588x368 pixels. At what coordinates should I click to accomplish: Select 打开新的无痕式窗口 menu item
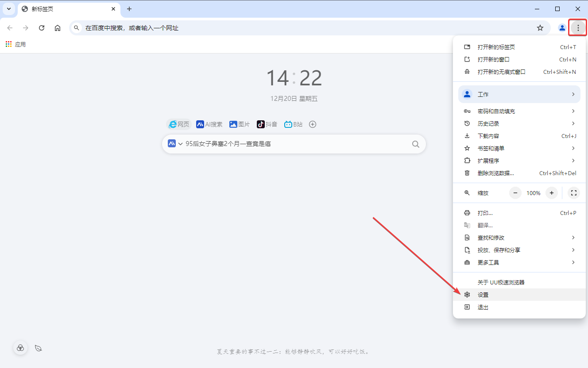[501, 72]
